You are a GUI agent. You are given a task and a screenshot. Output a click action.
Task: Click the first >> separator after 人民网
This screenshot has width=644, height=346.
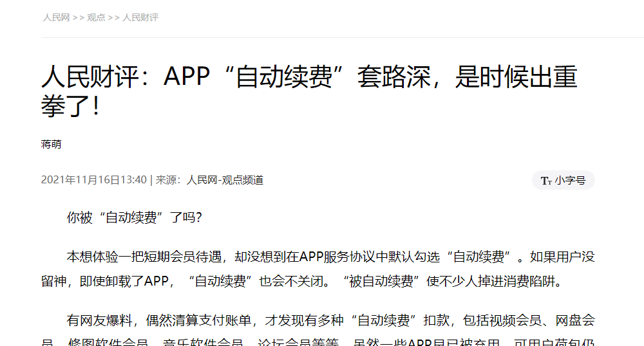[x=78, y=17]
